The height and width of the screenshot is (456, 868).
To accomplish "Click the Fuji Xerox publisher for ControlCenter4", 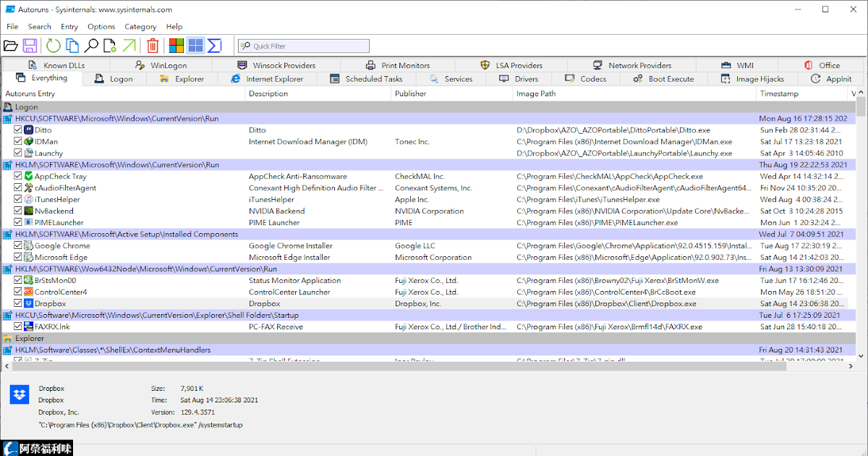I will 426,292.
